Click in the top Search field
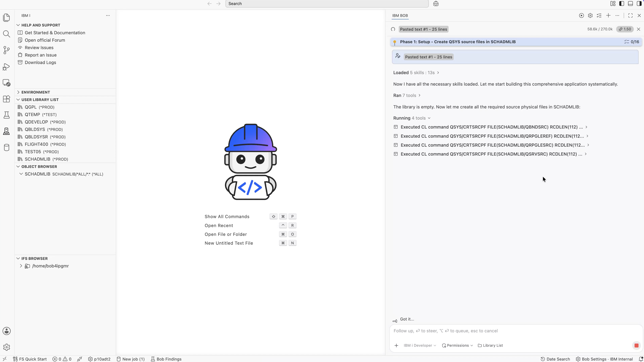Viewport: 644px width, 362px height. pos(327,4)
